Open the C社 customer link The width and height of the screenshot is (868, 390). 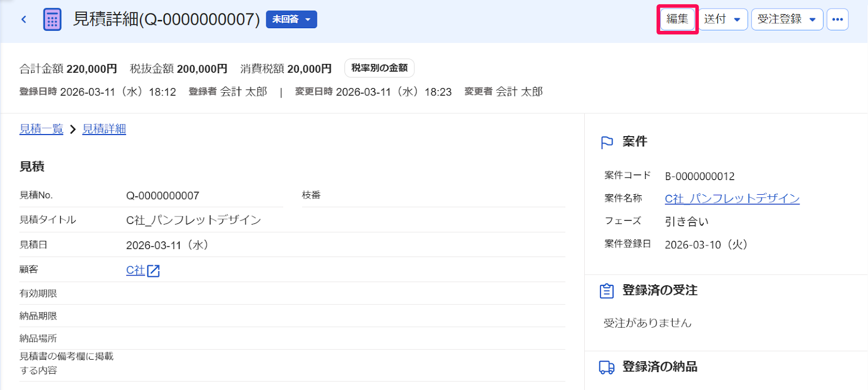[136, 270]
